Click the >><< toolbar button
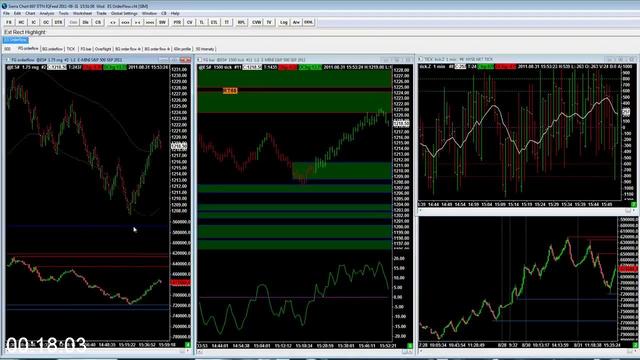 tap(150, 22)
